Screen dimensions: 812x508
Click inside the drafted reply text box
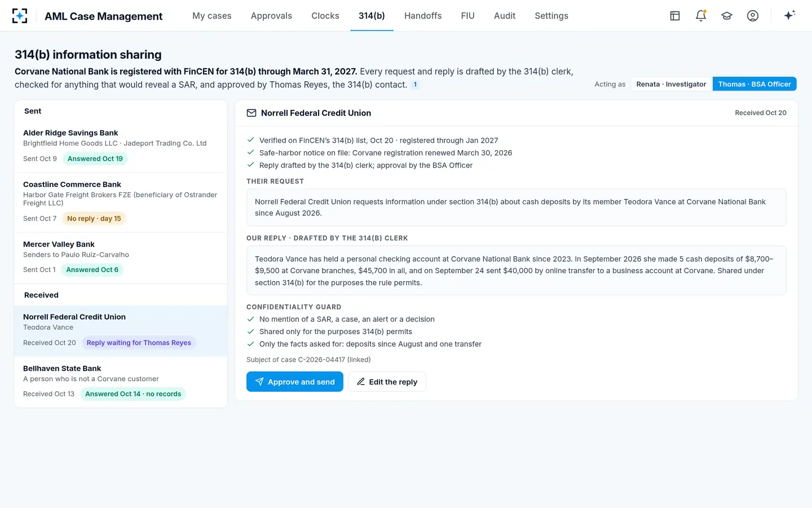516,270
